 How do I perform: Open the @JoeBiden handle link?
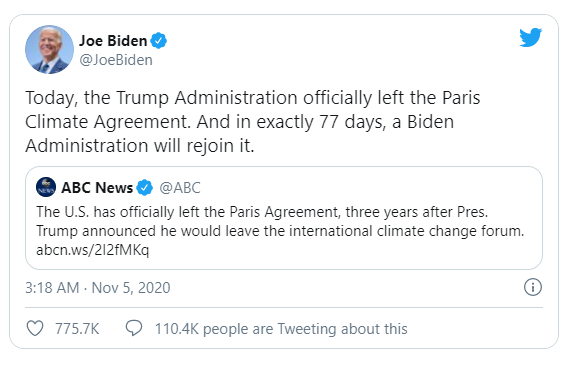(x=116, y=60)
